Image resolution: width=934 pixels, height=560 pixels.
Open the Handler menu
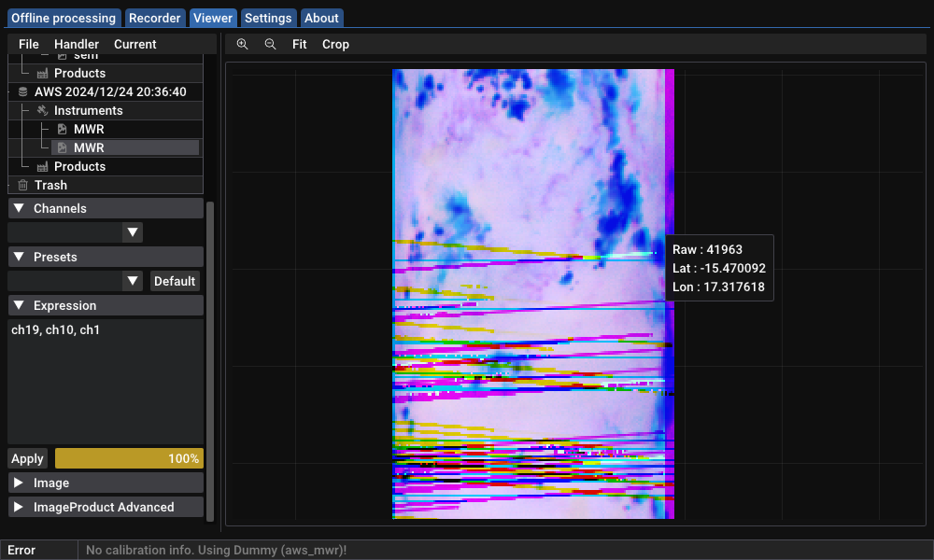coord(77,44)
